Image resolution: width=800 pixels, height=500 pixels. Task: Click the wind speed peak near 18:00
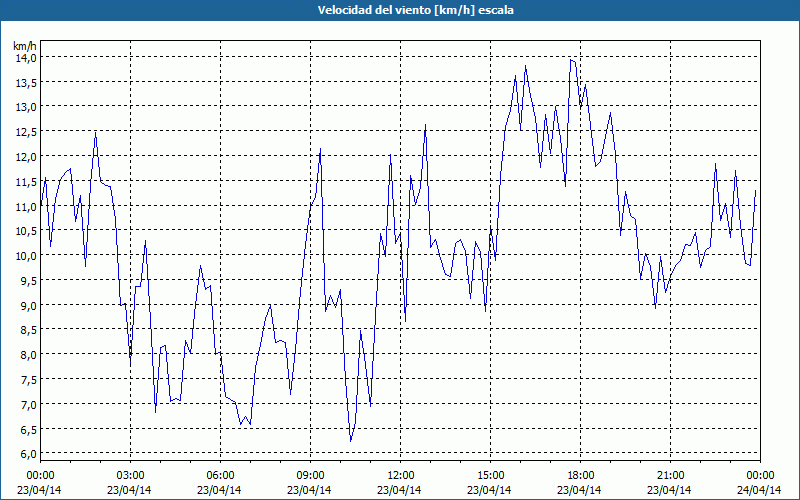point(571,60)
